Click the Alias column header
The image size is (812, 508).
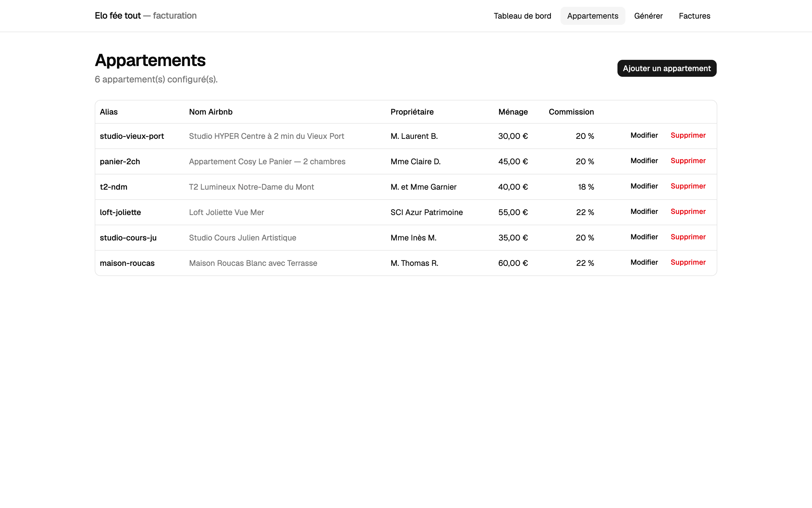109,112
